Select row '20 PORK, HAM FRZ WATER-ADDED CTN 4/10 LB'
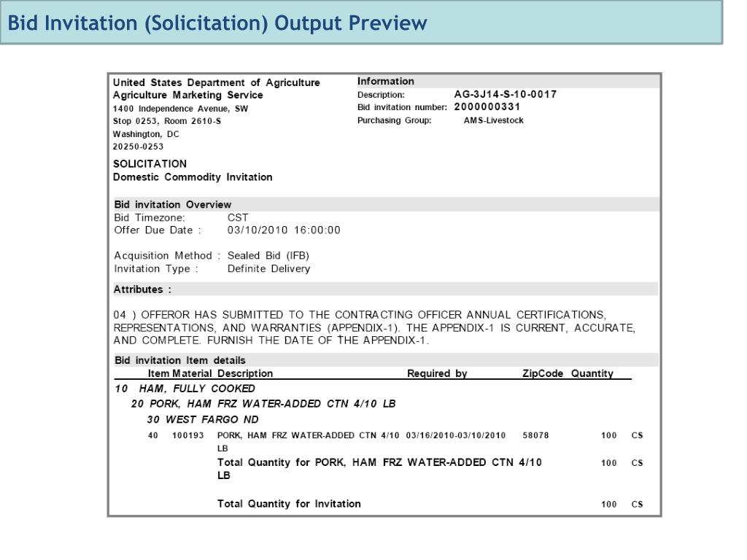This screenshot has height=560, width=747. click(263, 404)
